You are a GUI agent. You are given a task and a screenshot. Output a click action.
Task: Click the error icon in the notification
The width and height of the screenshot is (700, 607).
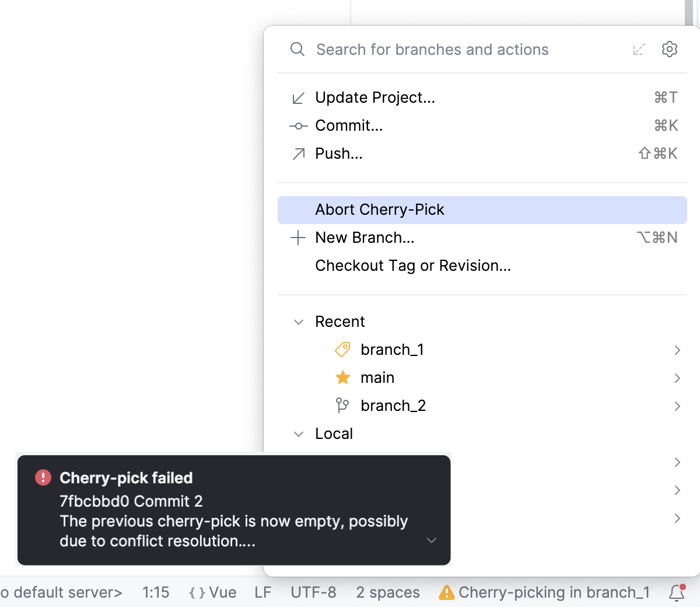[43, 477]
